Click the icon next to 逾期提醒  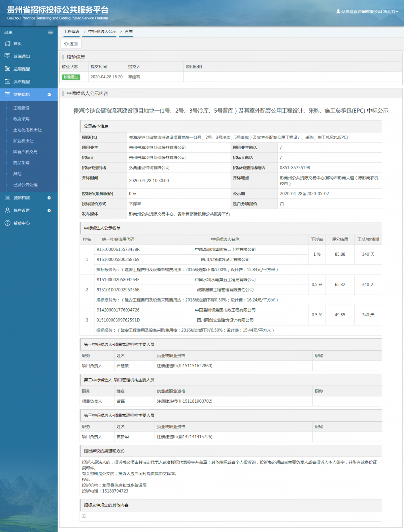tap(7, 69)
